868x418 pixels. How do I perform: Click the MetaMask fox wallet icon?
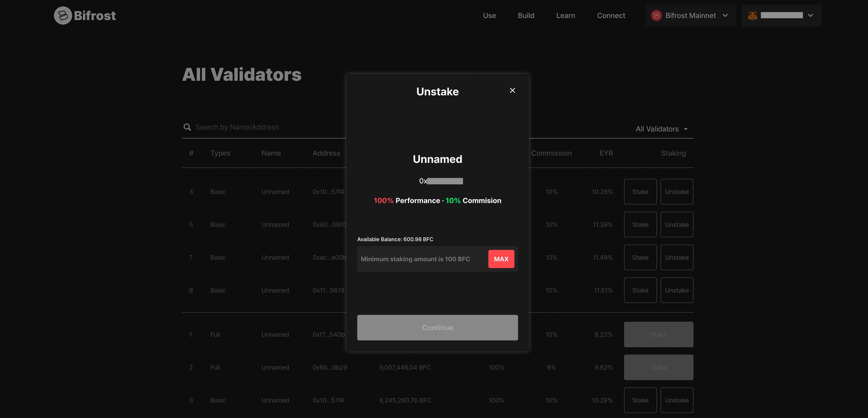[752, 15]
